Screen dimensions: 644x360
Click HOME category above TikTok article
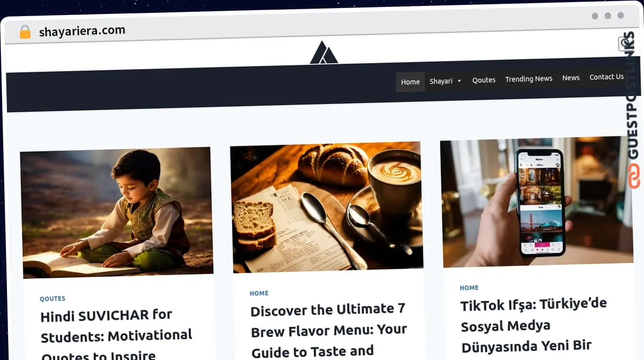469,288
